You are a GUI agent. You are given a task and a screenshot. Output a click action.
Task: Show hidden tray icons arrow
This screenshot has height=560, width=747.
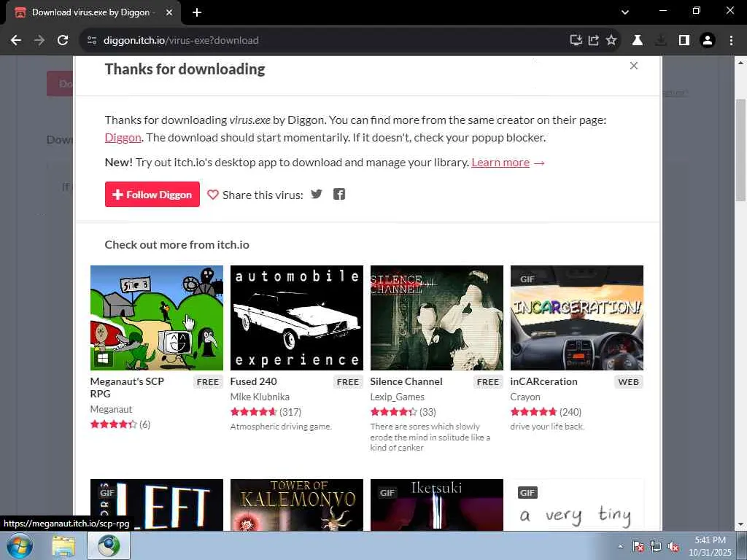[620, 546]
